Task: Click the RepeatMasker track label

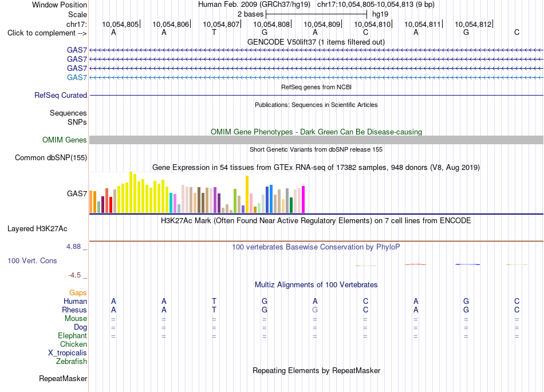Action: [x=63, y=378]
